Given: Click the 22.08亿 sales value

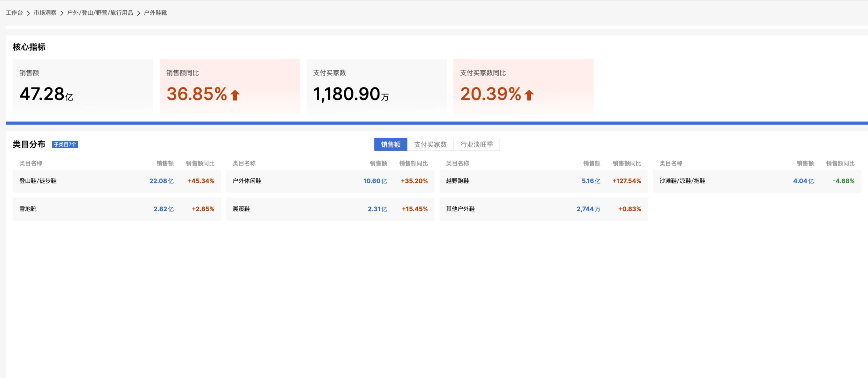Looking at the screenshot, I should (x=161, y=181).
